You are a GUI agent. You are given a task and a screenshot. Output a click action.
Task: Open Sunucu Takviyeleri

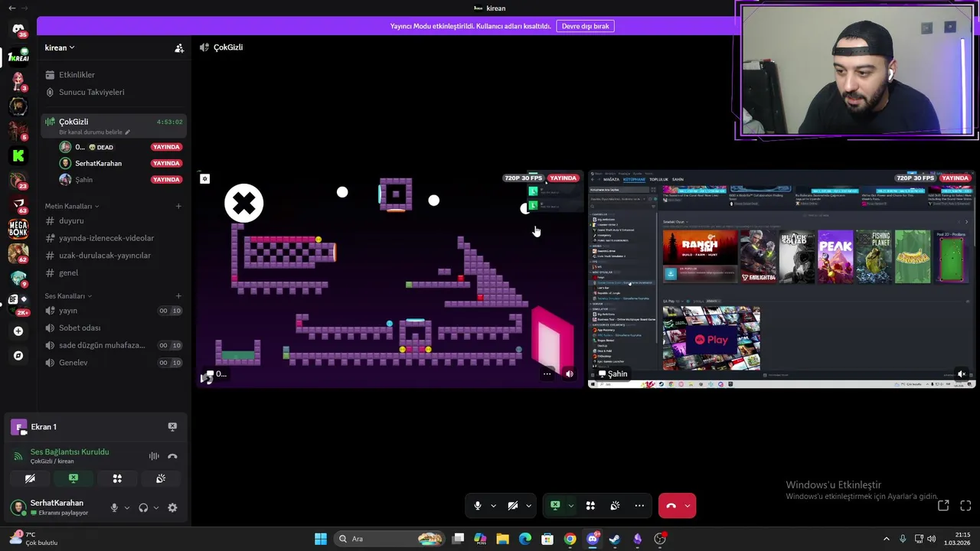(113, 92)
